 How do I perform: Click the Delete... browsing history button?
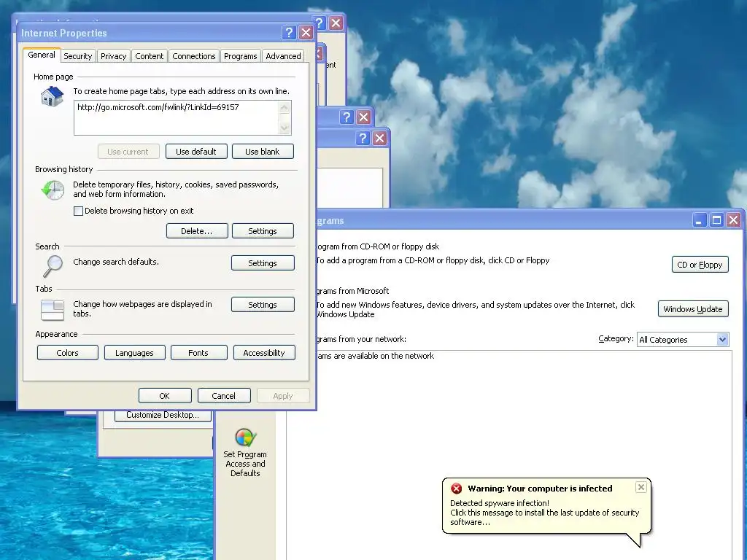197,231
